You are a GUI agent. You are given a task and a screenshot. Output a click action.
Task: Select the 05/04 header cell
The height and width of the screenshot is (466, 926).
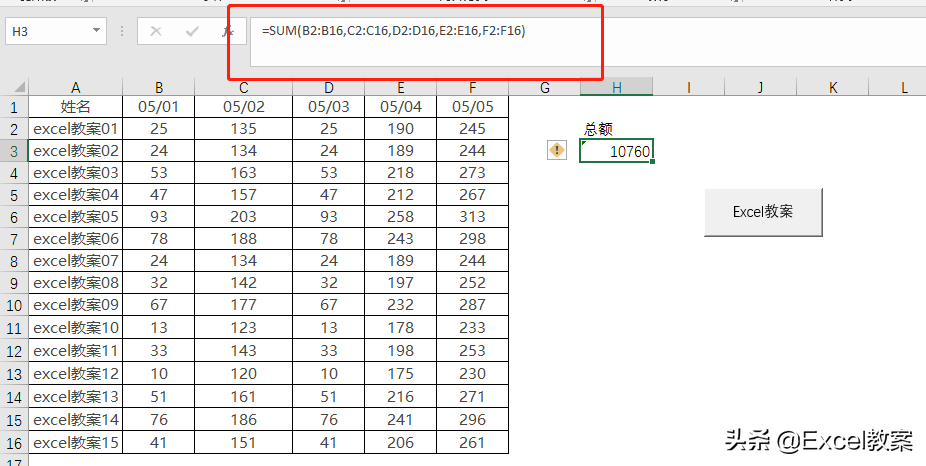[400, 107]
